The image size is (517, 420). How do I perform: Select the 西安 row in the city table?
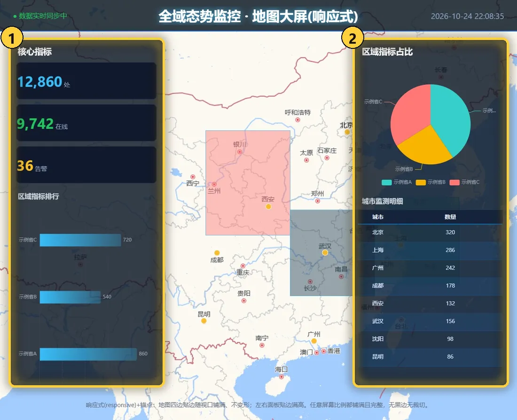[430, 303]
